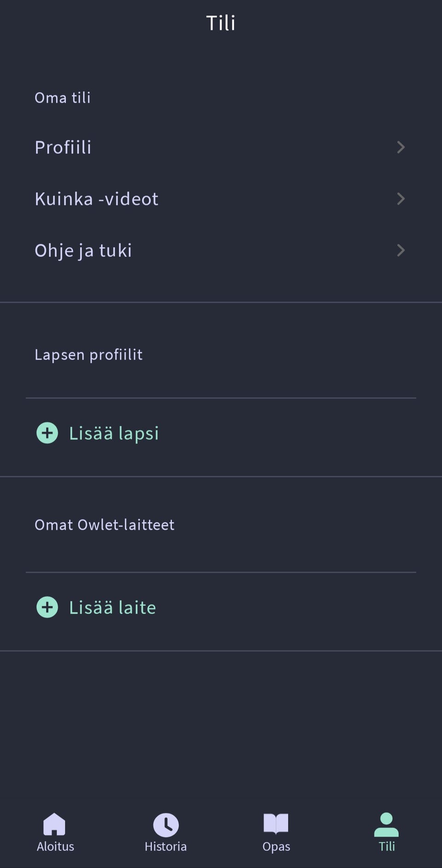Screen dimensions: 442x868
Task: Click the plus icon beside Lisää laite
Action: click(x=47, y=607)
